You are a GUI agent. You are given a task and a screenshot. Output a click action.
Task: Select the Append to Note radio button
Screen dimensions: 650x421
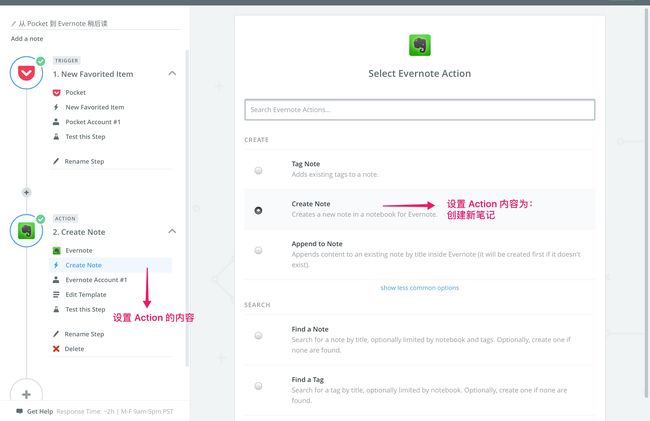[x=258, y=250]
